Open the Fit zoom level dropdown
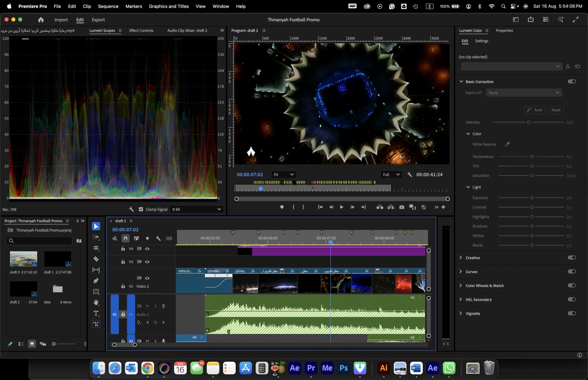Screen dimensions: 588x380 point(283,175)
